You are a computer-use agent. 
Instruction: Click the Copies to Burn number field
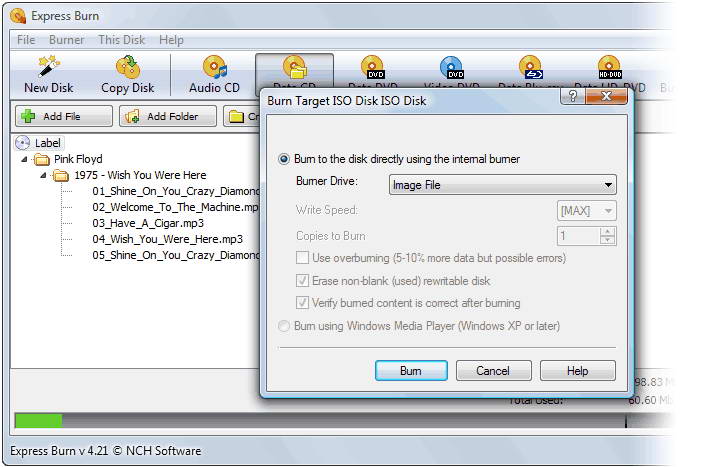(x=579, y=236)
